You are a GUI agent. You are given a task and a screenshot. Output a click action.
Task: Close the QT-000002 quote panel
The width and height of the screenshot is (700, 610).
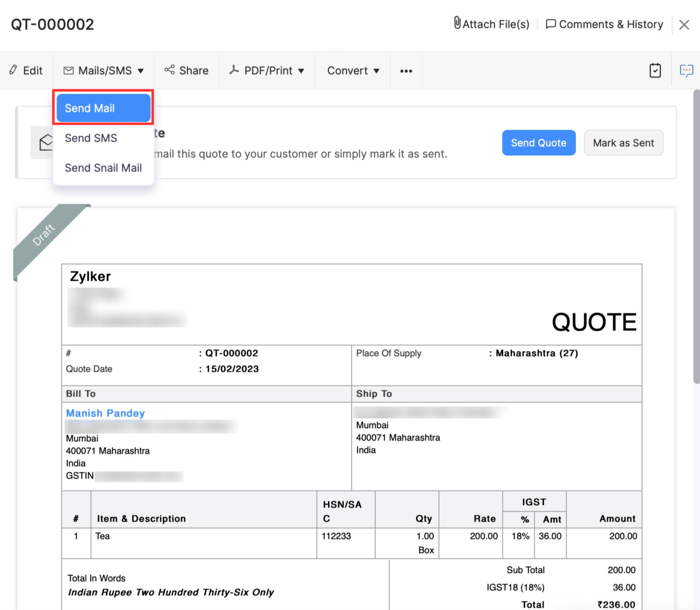click(684, 25)
